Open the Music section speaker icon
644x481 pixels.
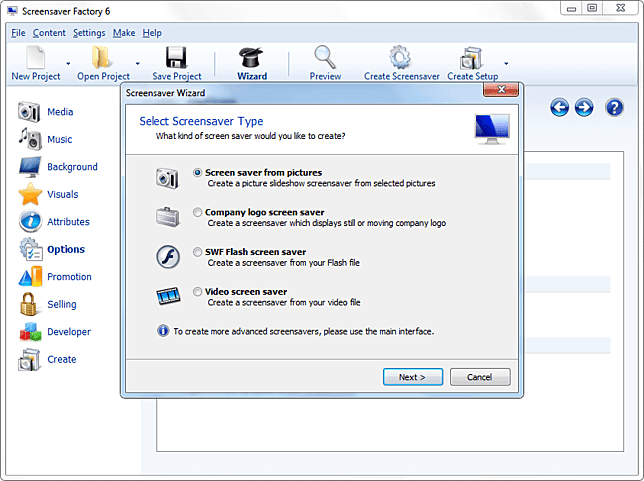point(30,139)
